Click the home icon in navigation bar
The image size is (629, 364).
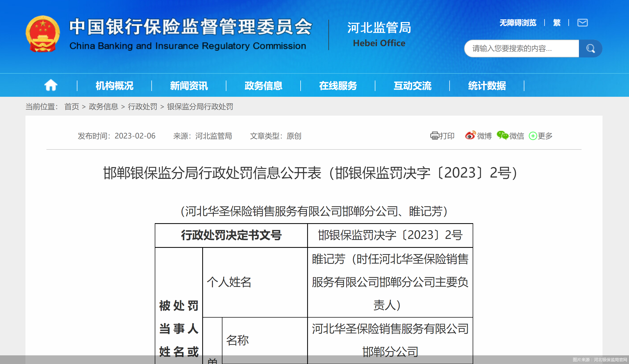click(50, 85)
